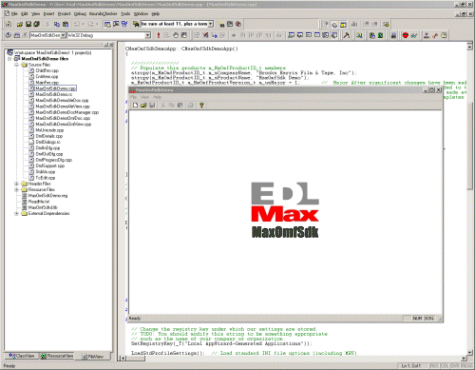Collapse the Source Files folder

[16, 65]
